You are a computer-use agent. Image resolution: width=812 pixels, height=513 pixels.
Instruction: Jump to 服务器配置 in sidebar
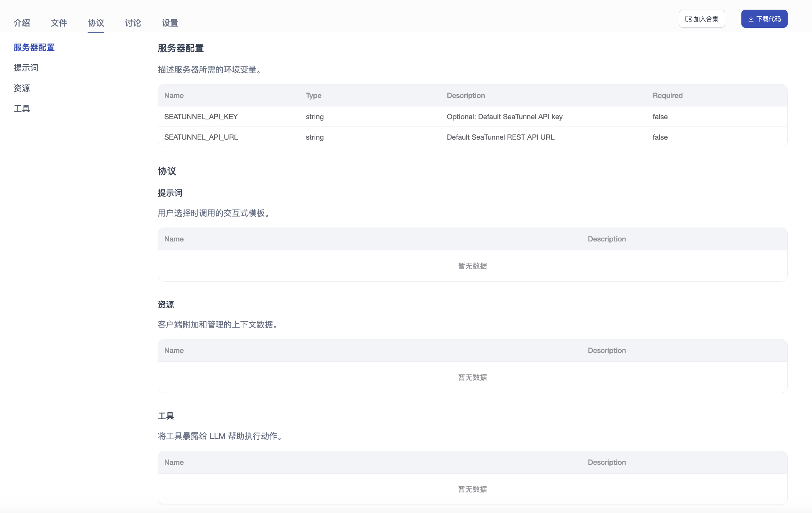point(34,47)
